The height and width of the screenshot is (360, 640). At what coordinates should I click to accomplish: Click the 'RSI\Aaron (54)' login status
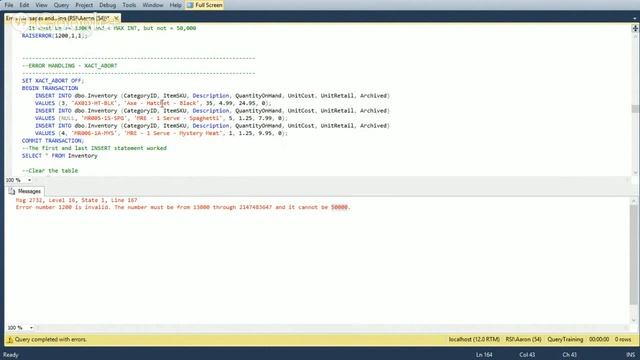(523, 340)
